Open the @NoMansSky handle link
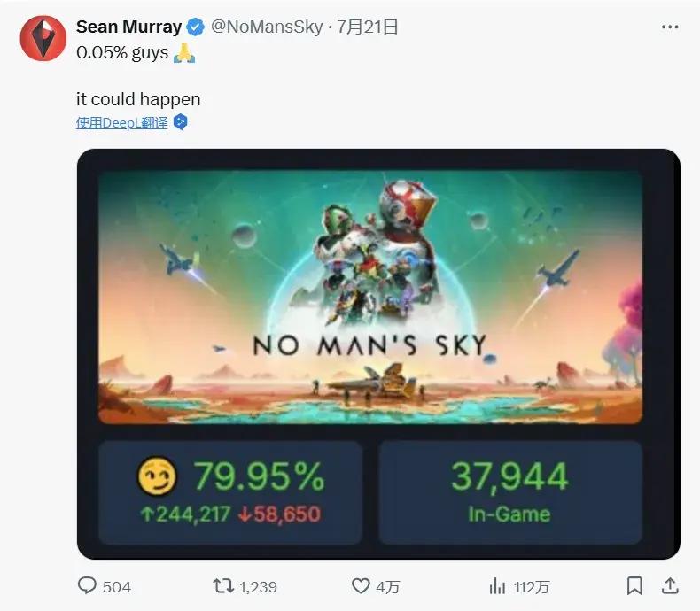 [266, 27]
